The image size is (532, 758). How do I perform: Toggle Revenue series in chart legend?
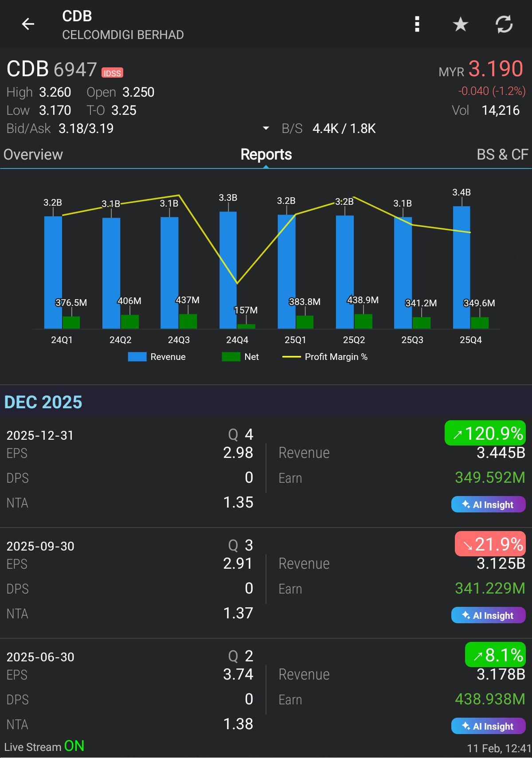(156, 357)
